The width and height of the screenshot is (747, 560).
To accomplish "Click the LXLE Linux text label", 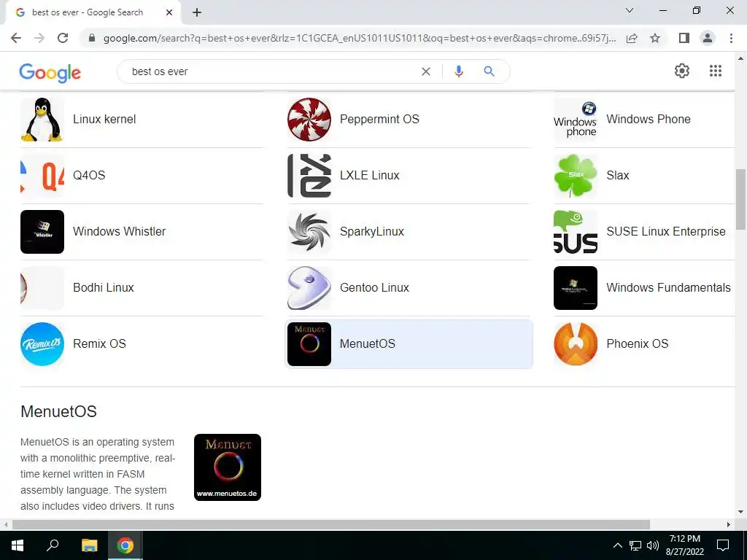I will (370, 176).
